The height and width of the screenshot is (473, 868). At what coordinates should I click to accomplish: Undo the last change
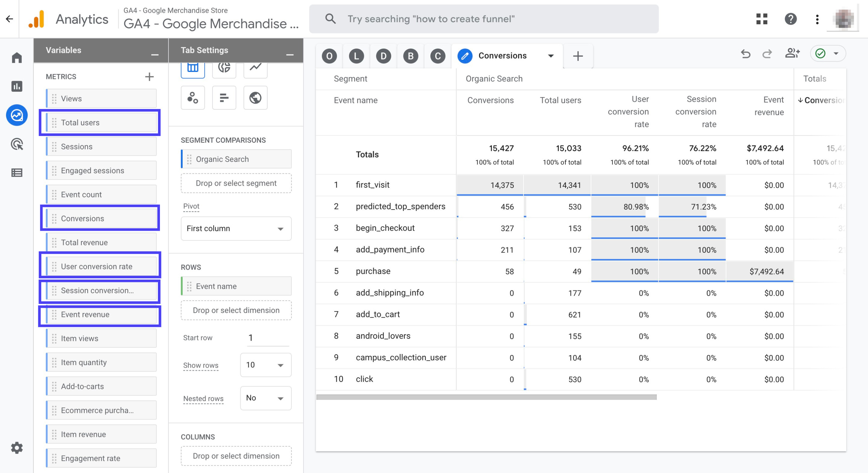(746, 54)
